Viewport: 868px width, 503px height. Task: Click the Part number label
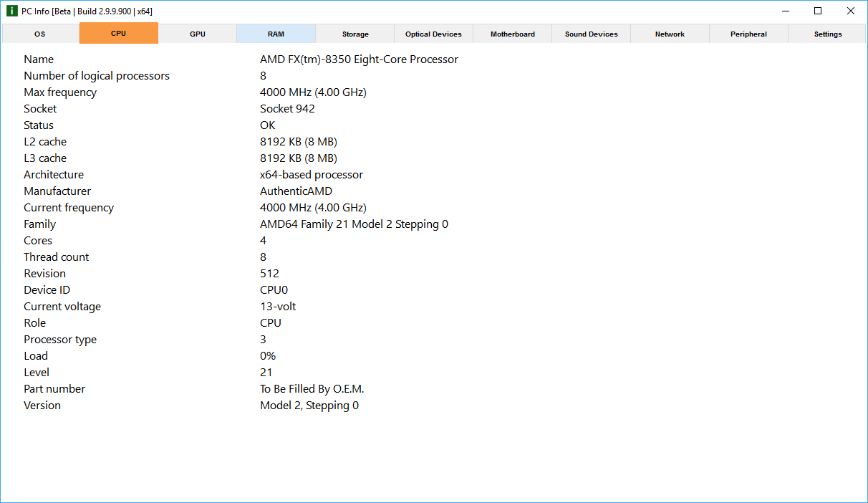tap(54, 389)
